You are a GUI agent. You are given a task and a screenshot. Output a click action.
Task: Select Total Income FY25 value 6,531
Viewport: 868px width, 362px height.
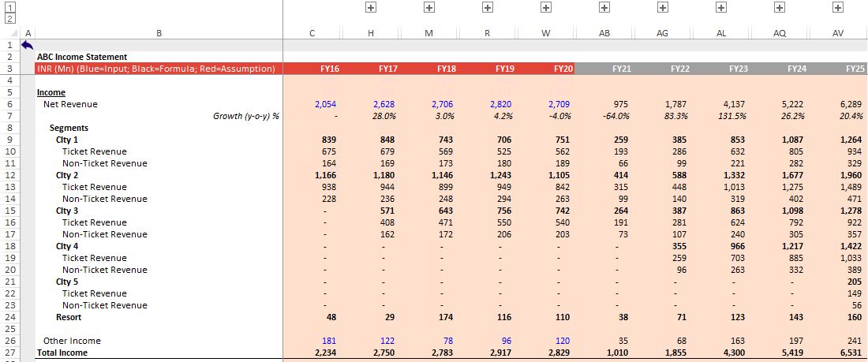851,353
